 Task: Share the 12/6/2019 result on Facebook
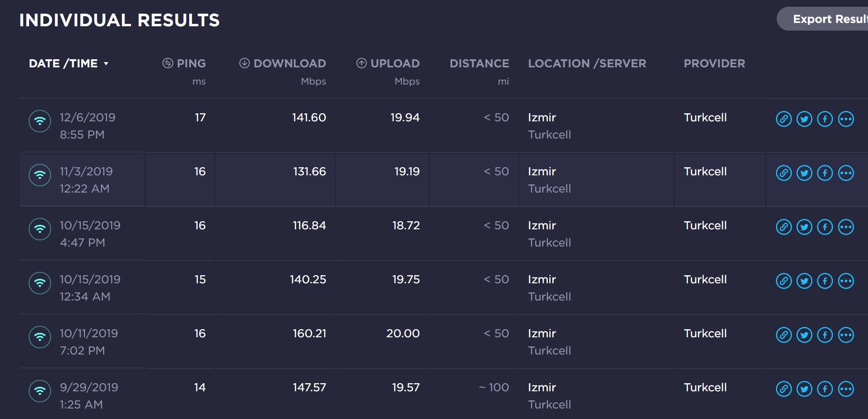click(x=825, y=119)
